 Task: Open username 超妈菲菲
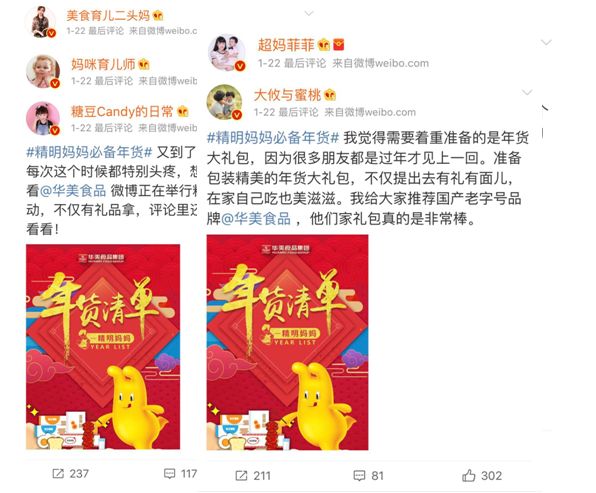point(286,45)
